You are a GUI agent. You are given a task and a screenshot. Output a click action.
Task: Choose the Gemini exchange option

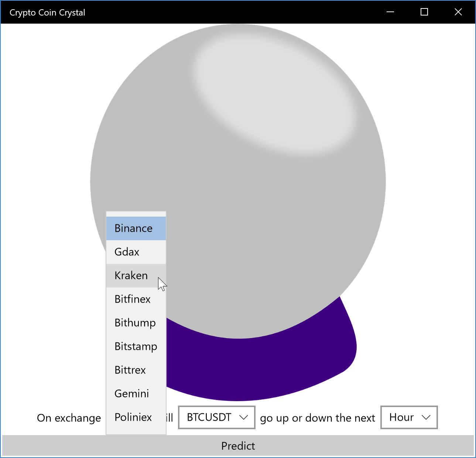coord(136,394)
